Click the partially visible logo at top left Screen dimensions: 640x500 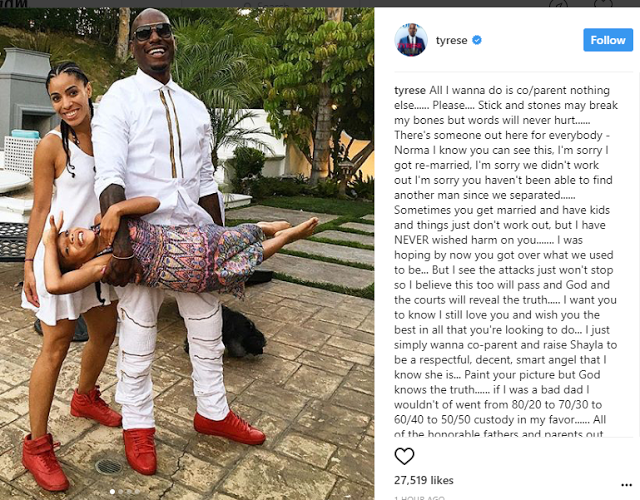point(13,3)
